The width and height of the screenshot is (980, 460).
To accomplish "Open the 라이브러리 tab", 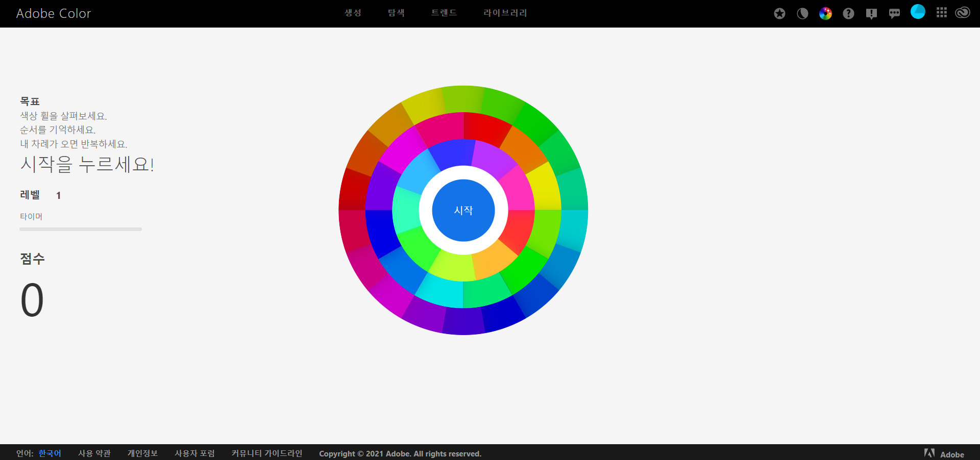I will 505,13.
